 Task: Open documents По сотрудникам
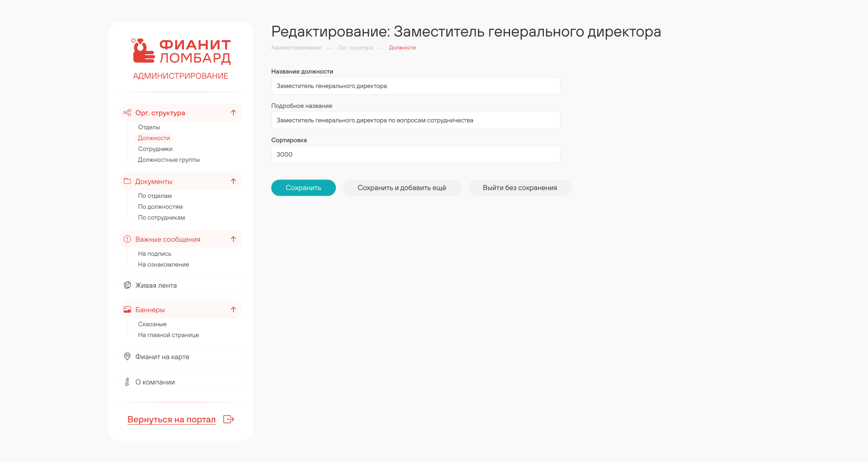(161, 217)
